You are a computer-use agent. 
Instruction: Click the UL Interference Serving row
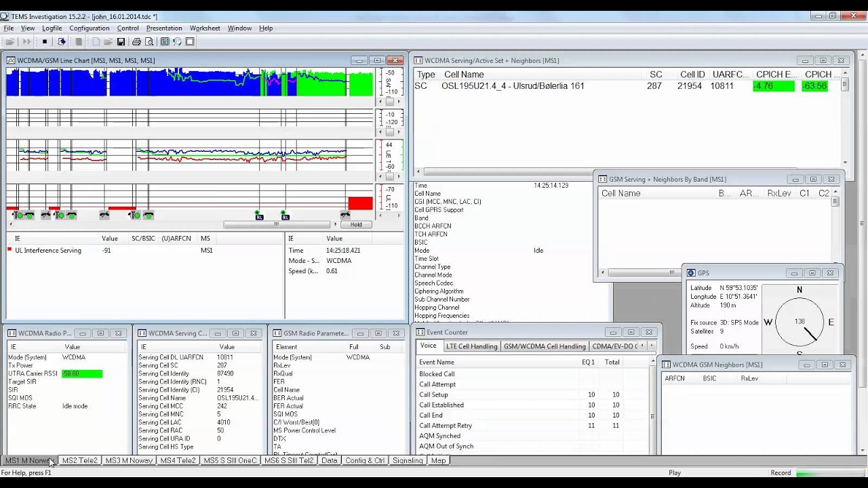pyautogui.click(x=144, y=251)
